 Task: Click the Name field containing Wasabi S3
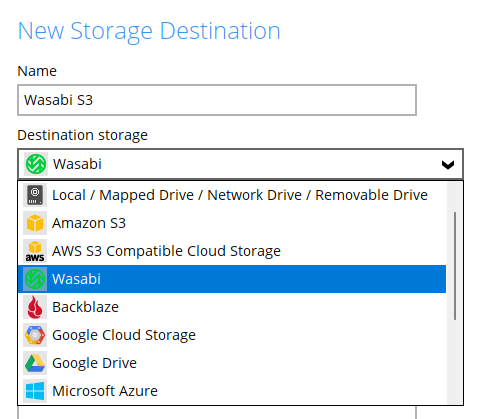coord(217,100)
